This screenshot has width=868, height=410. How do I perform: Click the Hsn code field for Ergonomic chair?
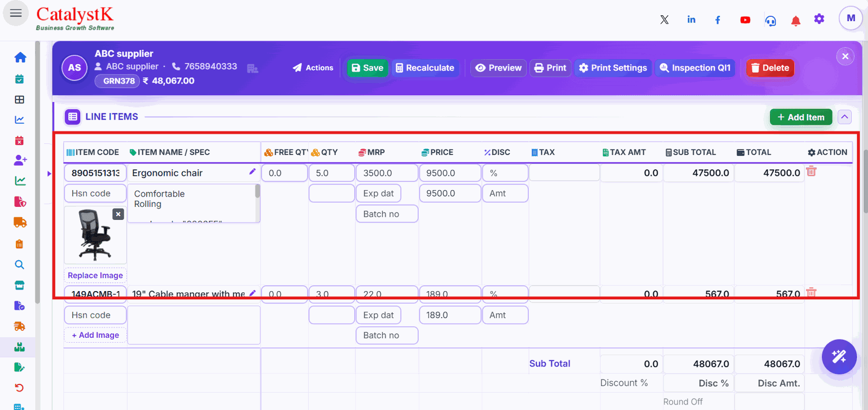[95, 193]
